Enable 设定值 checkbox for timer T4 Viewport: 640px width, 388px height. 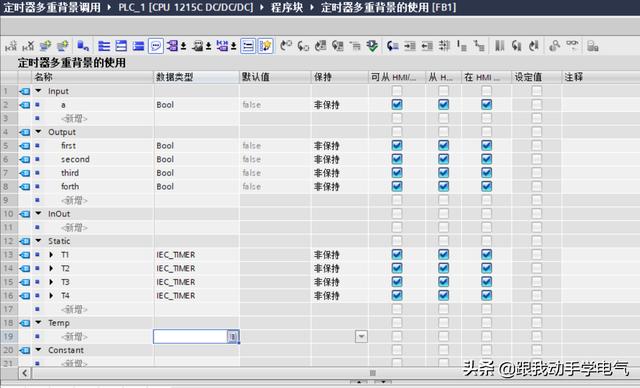(x=537, y=295)
